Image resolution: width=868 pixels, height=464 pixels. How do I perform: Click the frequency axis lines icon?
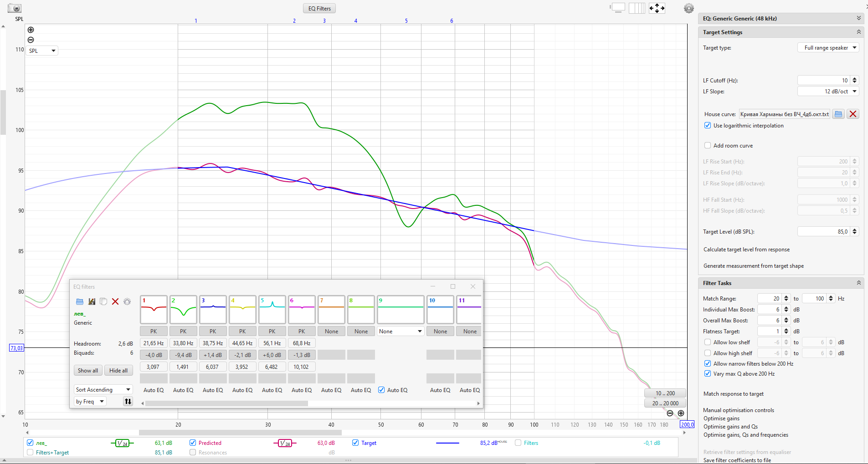point(637,8)
